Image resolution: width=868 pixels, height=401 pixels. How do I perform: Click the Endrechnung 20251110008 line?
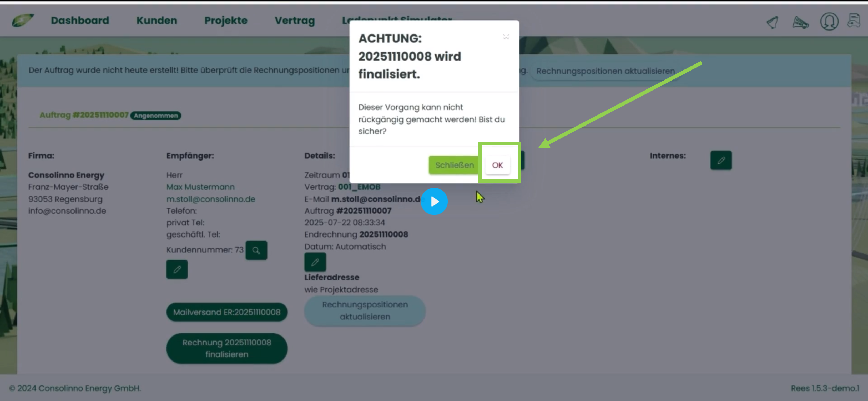coord(356,234)
